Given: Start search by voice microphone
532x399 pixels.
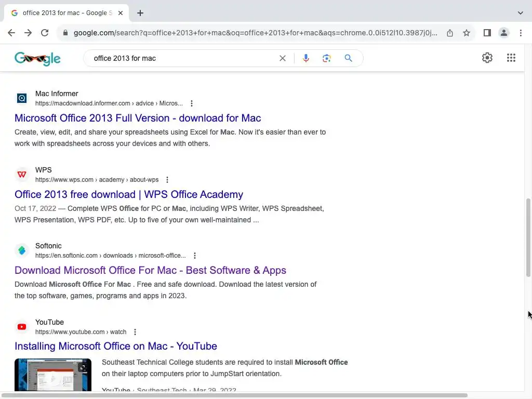Looking at the screenshot, I should [x=305, y=58].
